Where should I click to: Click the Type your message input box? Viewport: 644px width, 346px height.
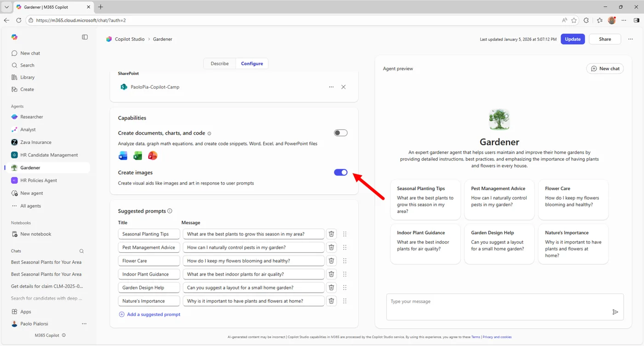505,306
